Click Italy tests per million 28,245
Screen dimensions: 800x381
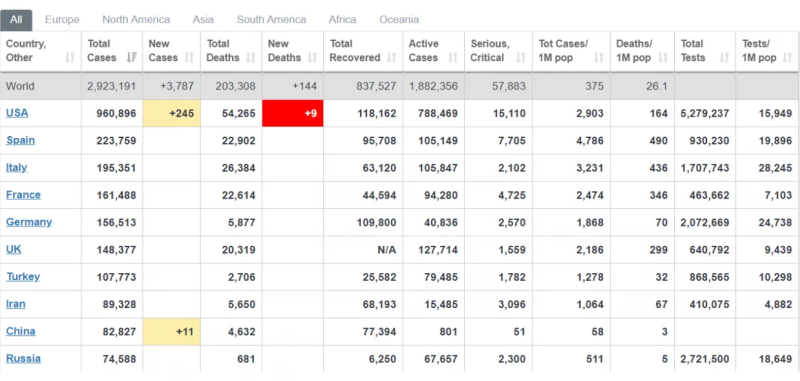click(x=776, y=168)
